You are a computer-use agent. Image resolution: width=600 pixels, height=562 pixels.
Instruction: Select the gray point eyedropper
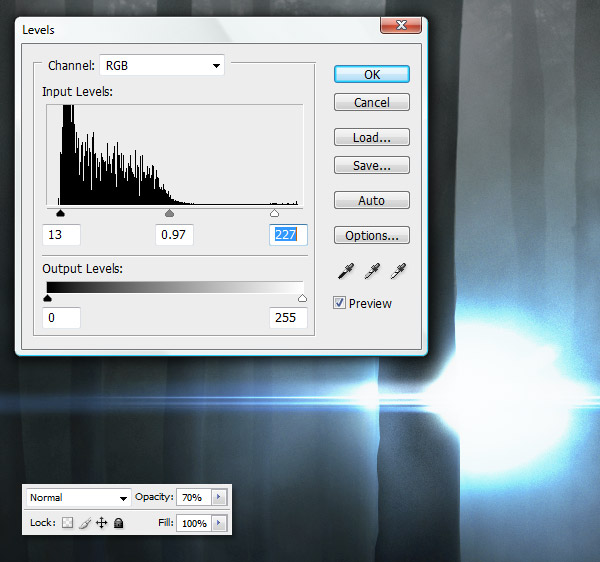click(x=372, y=271)
